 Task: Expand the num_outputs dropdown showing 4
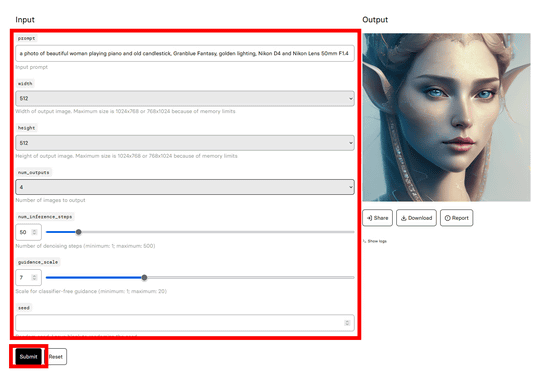tap(185, 187)
